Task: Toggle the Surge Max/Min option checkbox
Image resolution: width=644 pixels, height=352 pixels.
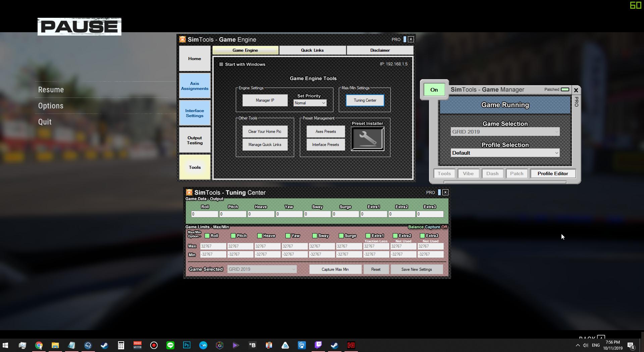Action: coord(341,236)
